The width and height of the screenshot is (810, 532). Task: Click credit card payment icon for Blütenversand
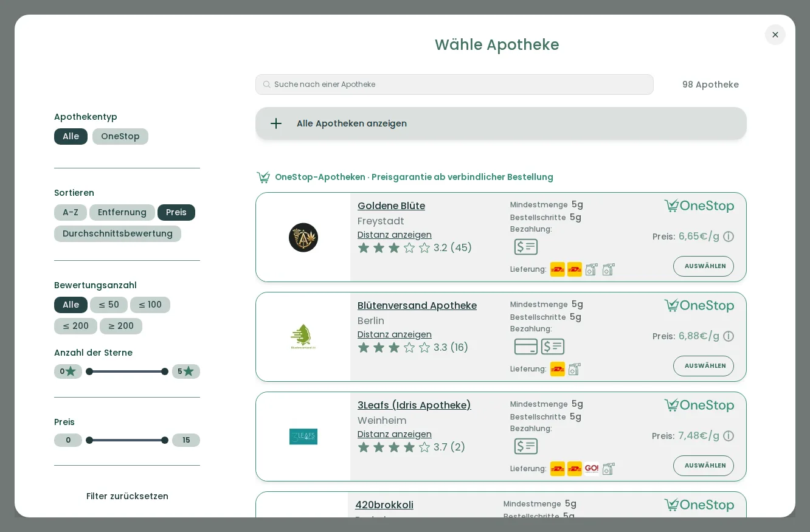point(526,347)
